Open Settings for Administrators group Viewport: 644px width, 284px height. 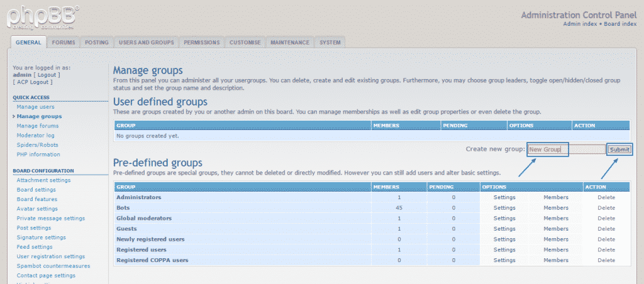click(x=504, y=197)
